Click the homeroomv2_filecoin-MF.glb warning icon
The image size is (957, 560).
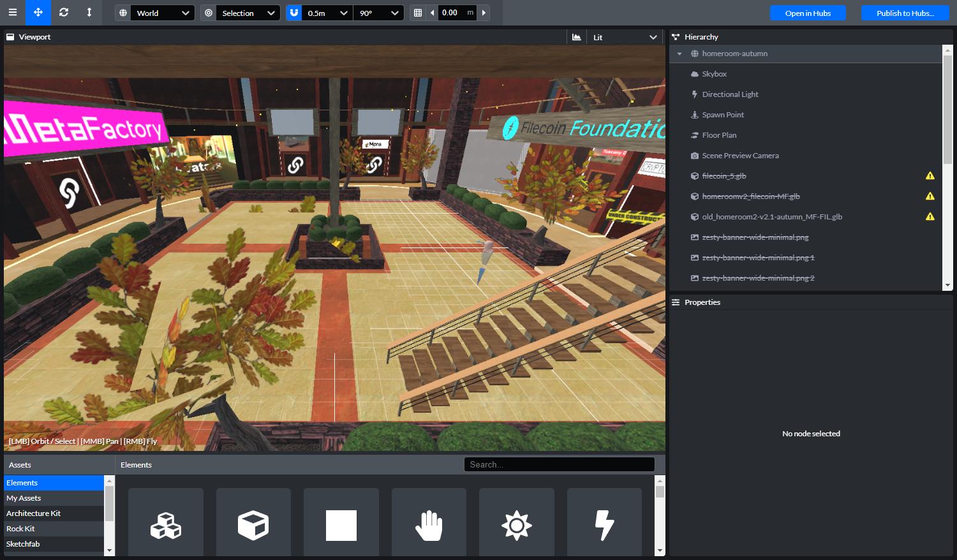tap(930, 196)
